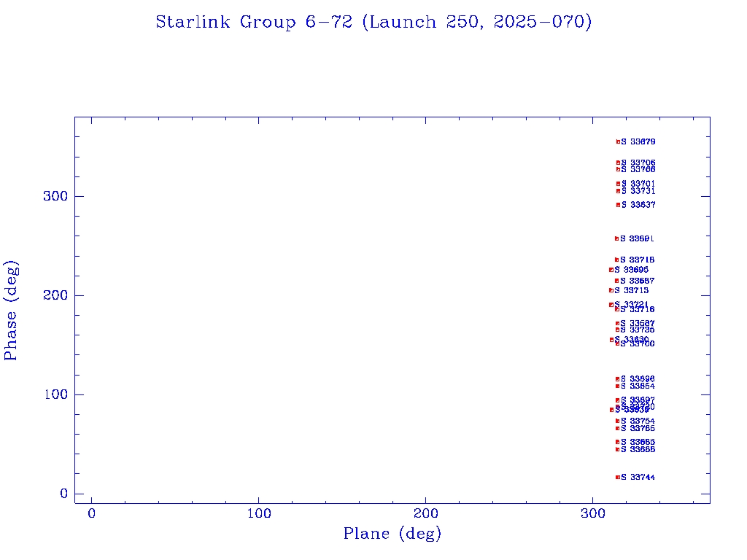Image resolution: width=747 pixels, height=560 pixels.
Task: Pick the red marker for S 33701
Action: 618,184
